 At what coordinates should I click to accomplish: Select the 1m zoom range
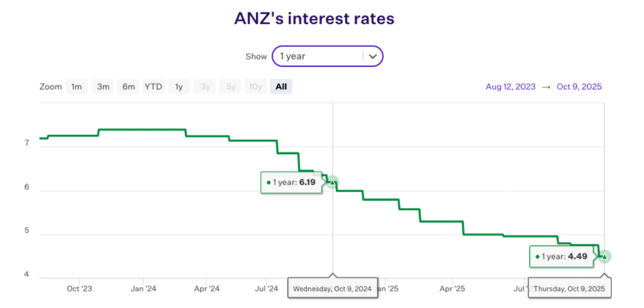[77, 87]
